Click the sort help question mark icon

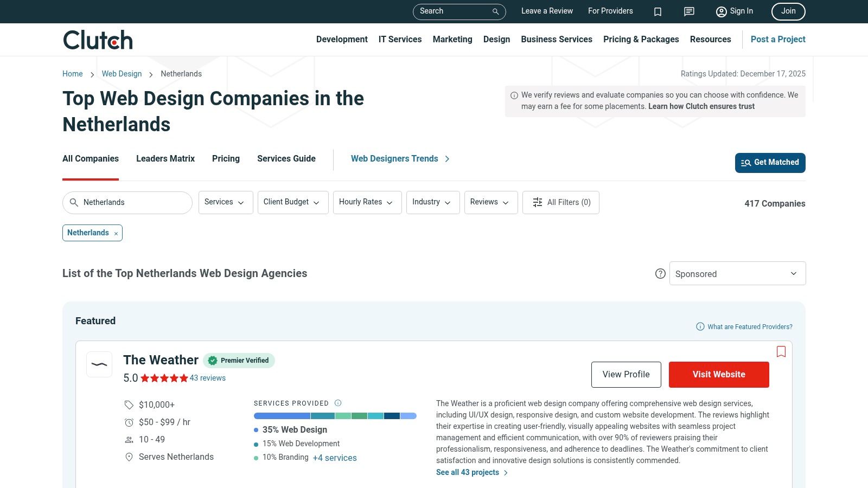660,274
